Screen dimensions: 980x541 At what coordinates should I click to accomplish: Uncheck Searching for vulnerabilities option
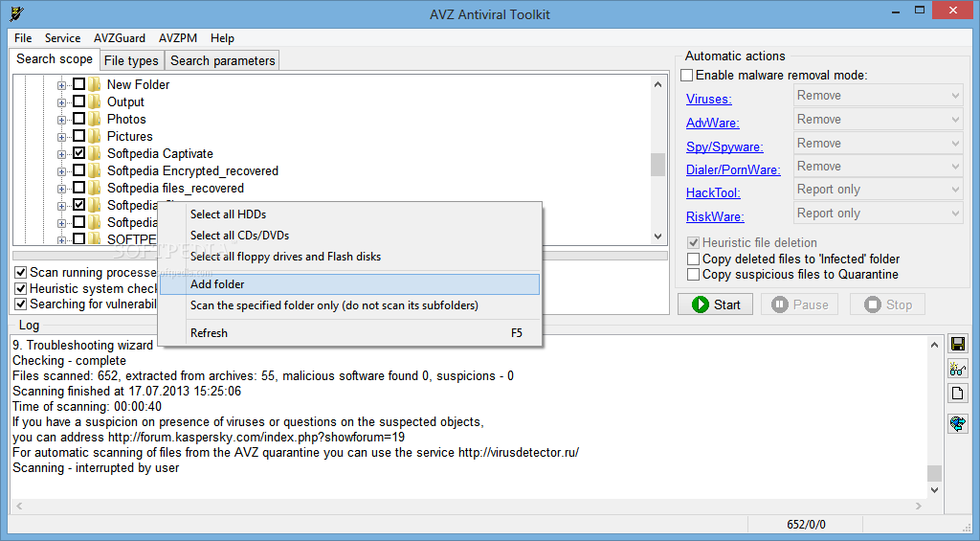click(x=21, y=304)
